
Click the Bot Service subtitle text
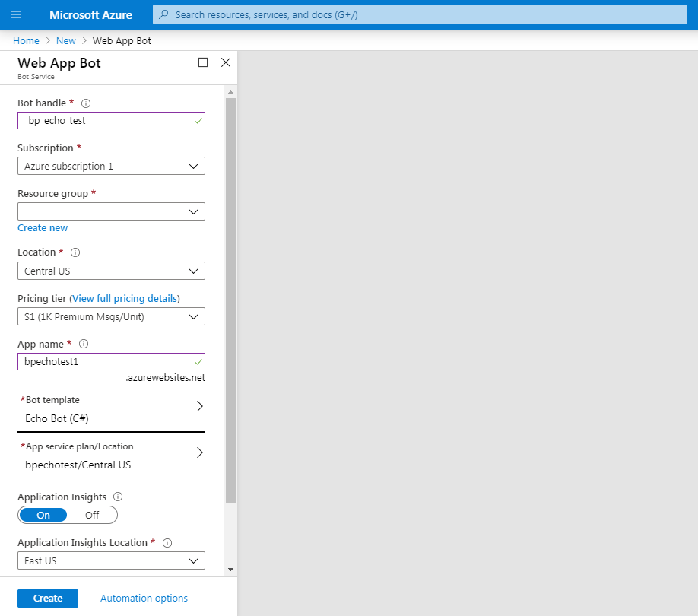point(36,77)
